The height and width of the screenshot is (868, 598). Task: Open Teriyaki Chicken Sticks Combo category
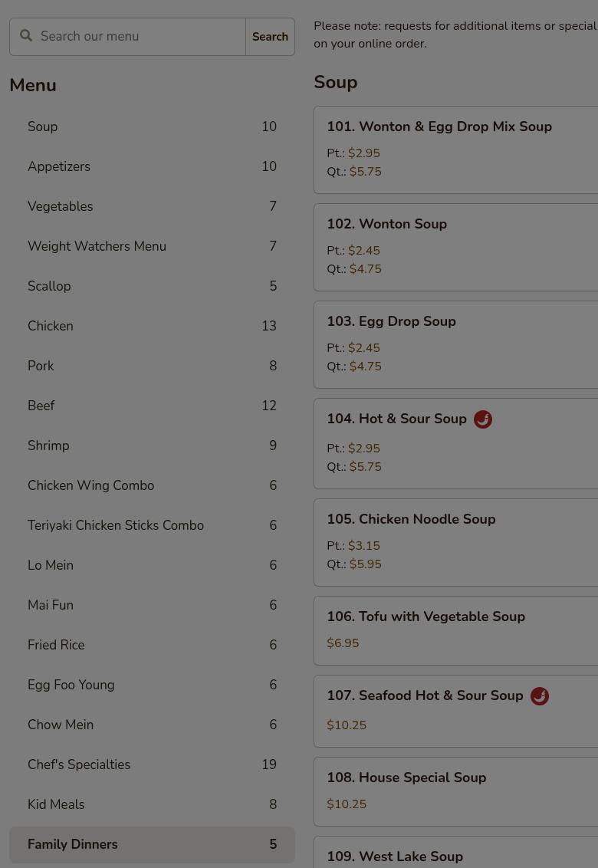152,525
